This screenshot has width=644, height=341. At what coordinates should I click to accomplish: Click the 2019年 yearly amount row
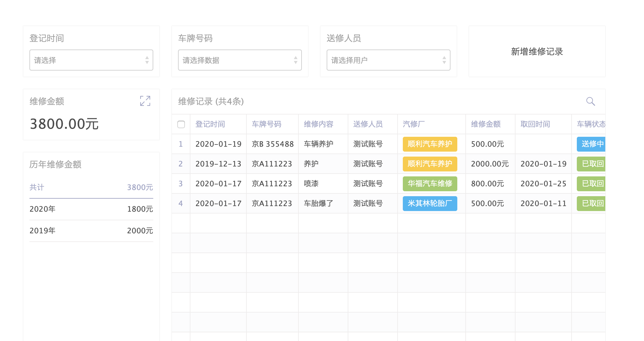click(91, 231)
